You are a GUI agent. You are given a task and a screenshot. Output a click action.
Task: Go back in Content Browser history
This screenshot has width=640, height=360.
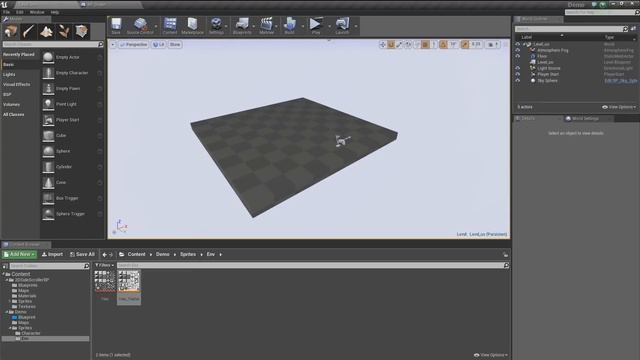coord(104,254)
